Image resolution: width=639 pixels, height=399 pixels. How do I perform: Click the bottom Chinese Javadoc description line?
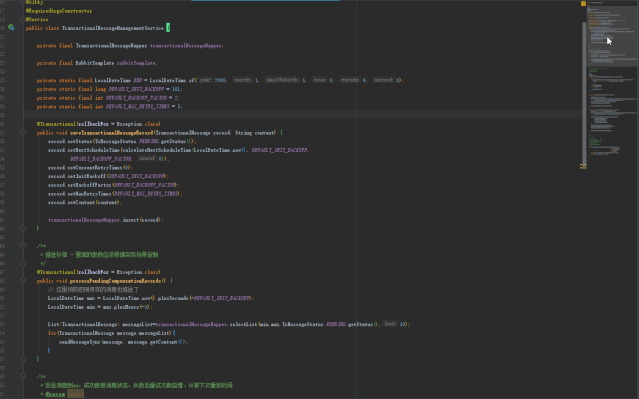click(138, 386)
